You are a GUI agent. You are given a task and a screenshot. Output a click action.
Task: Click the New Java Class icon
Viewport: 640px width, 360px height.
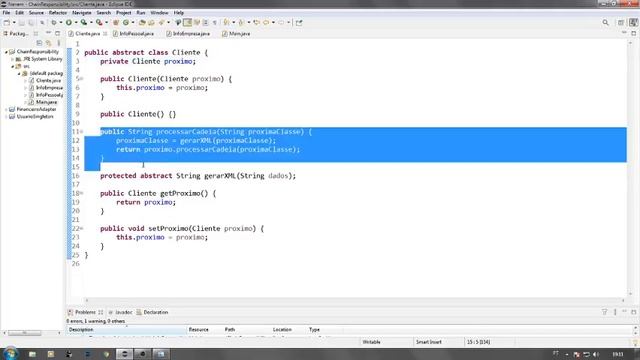point(126,22)
